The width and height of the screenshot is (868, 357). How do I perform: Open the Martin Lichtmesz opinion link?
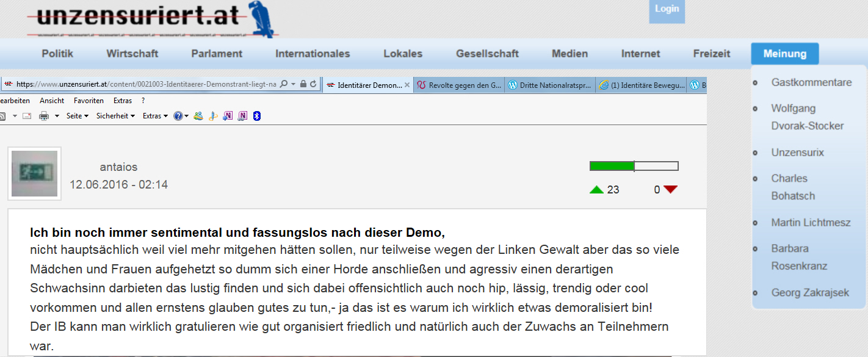(811, 223)
